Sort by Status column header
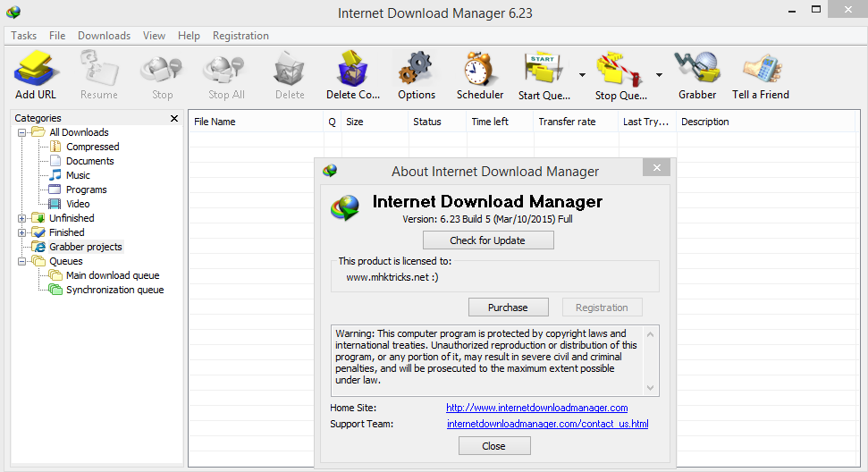868x472 pixels. [437, 122]
